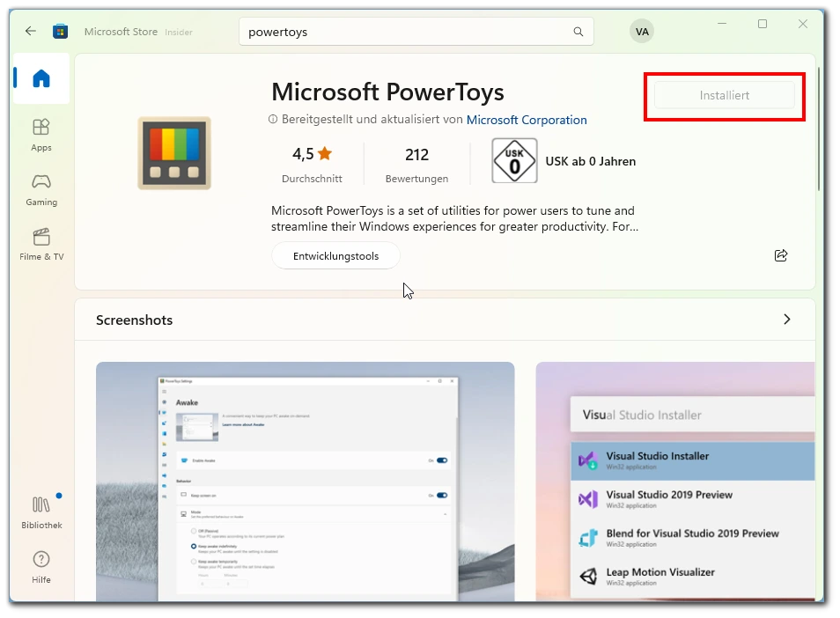The image size is (840, 618).
Task: Open the VA account profile
Action: coord(641,32)
